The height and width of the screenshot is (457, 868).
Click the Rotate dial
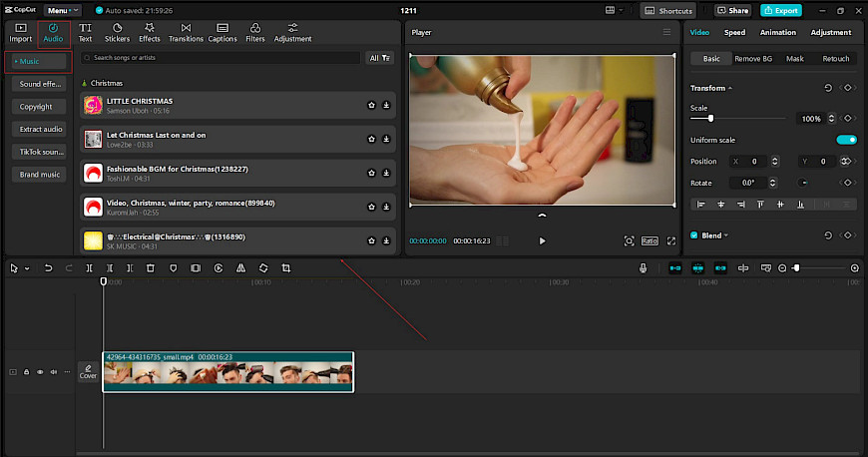802,183
